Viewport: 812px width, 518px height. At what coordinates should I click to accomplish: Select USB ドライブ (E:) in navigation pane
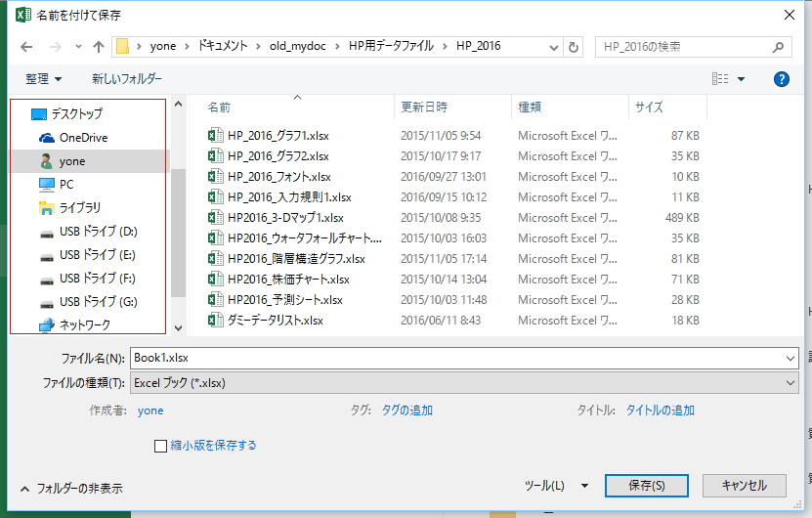coord(88,255)
